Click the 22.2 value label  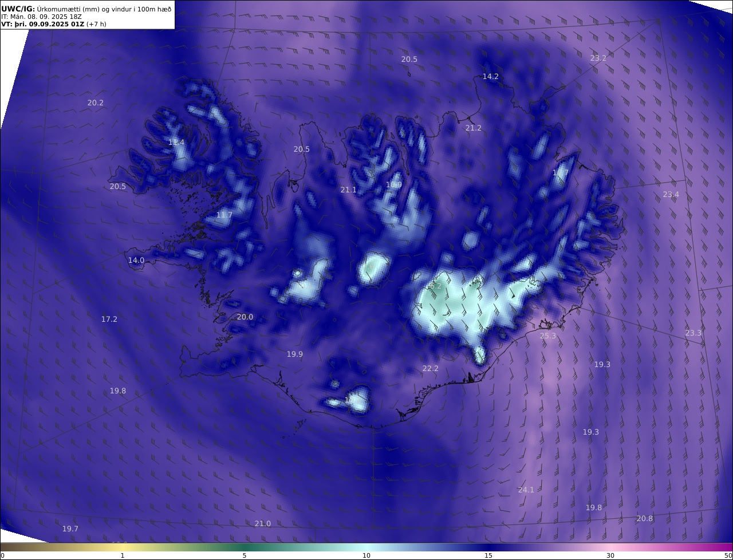coord(430,369)
